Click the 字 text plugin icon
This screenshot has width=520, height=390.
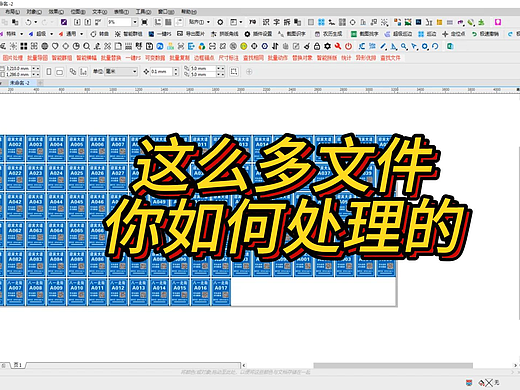pos(276,22)
